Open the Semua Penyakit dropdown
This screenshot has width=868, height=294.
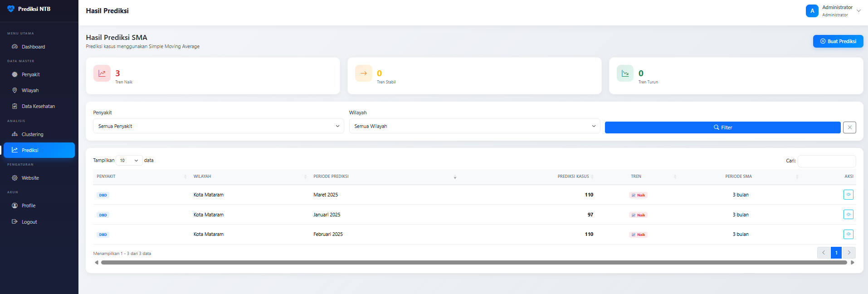(219, 126)
